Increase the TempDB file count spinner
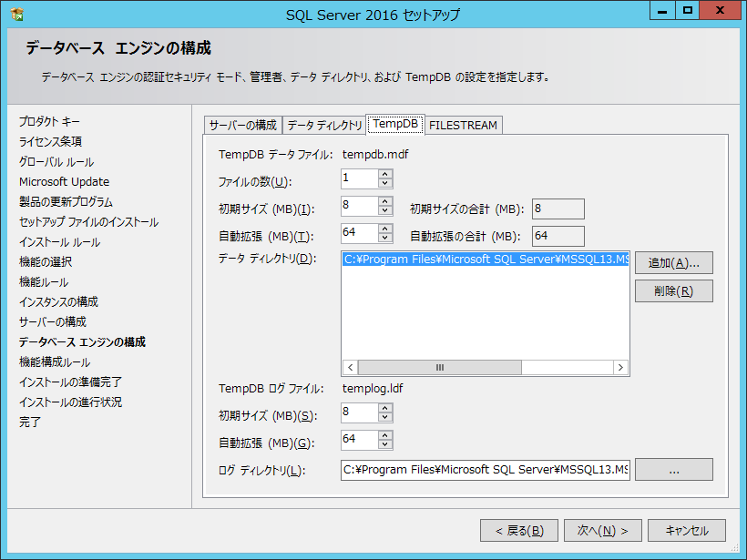The image size is (747, 560). pyautogui.click(x=385, y=174)
